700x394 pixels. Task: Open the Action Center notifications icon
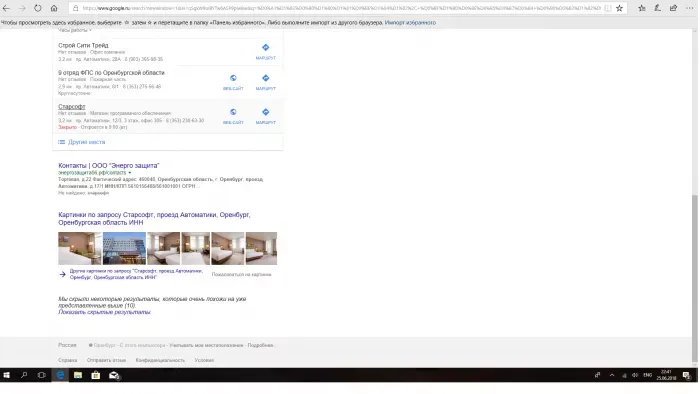[x=687, y=375]
